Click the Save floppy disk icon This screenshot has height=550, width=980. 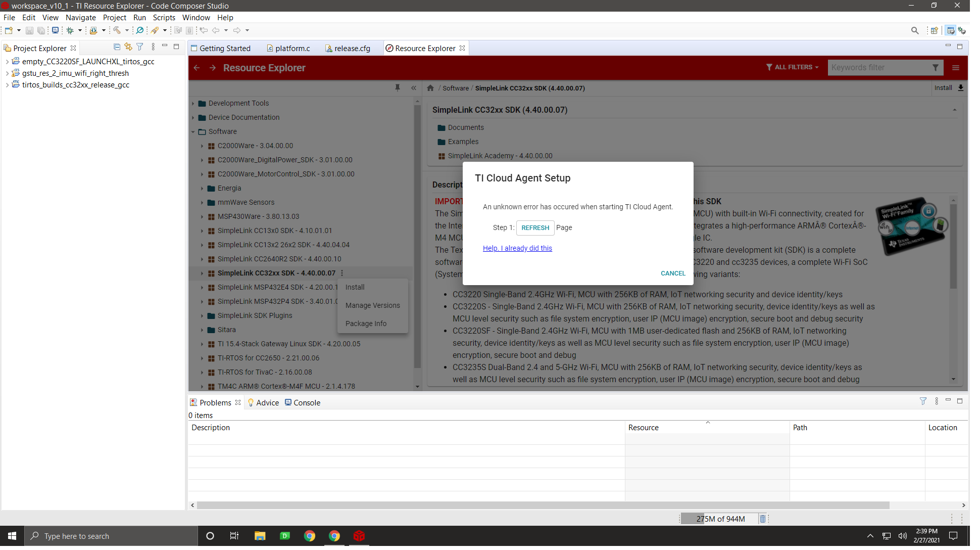pos(29,30)
